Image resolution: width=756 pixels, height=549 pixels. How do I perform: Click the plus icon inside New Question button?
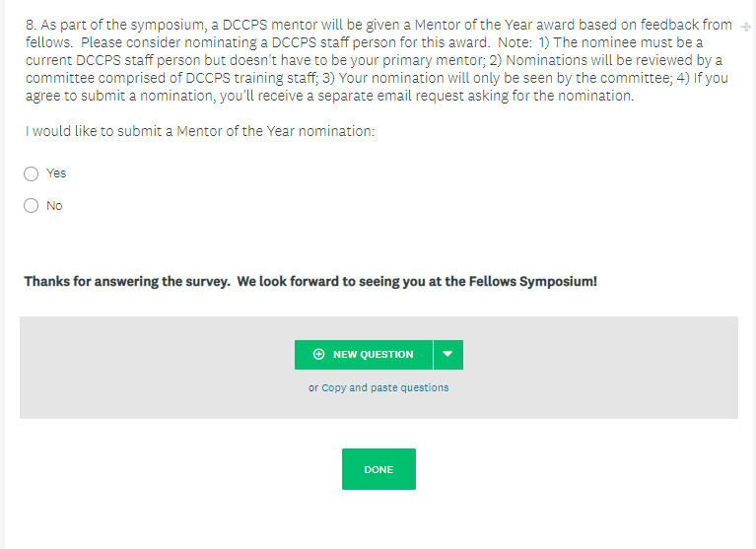coord(318,355)
